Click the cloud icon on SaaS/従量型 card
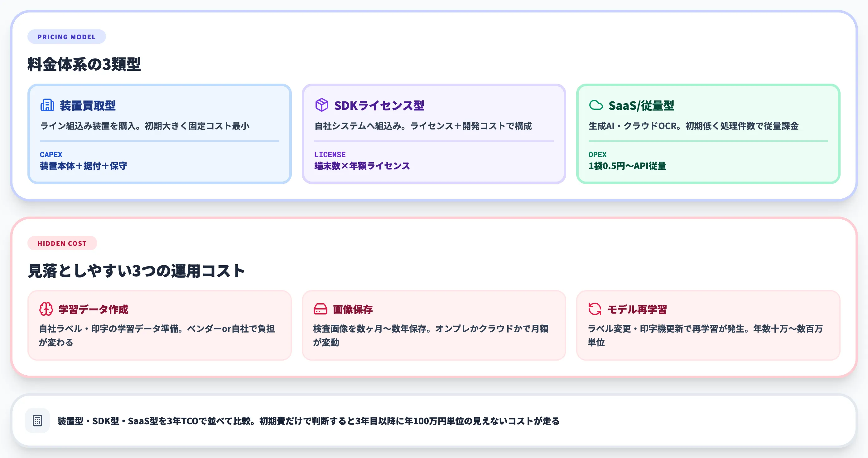This screenshot has width=868, height=458. 596,105
